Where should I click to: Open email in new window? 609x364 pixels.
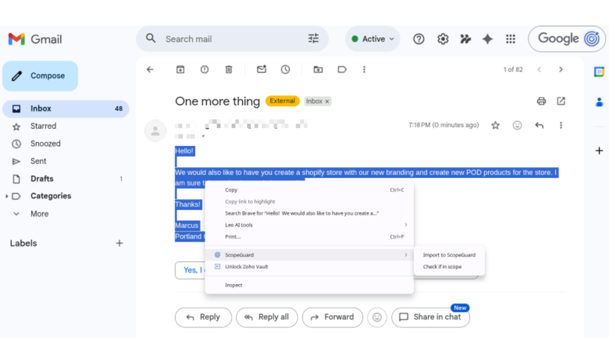point(561,101)
